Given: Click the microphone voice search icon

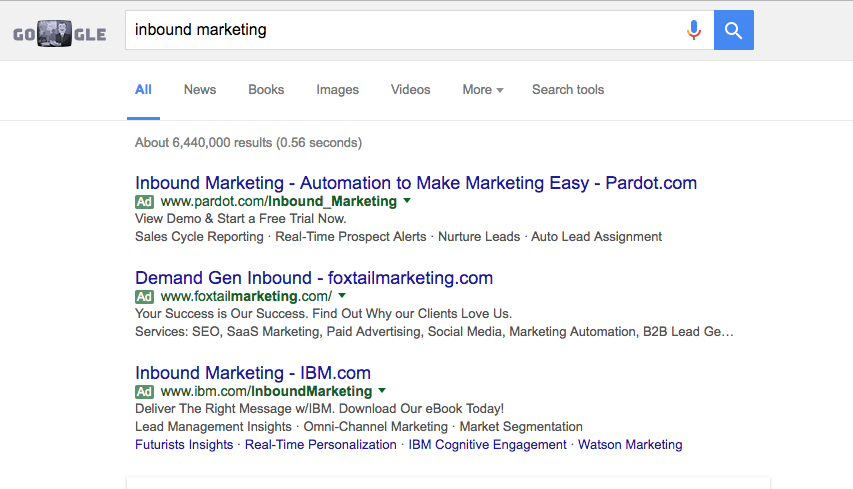Looking at the screenshot, I should pos(693,30).
